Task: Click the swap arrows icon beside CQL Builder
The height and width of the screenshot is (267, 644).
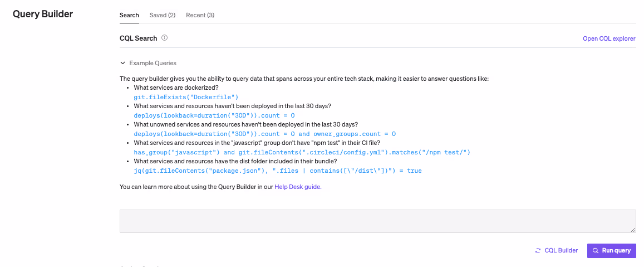Action: tap(538, 251)
